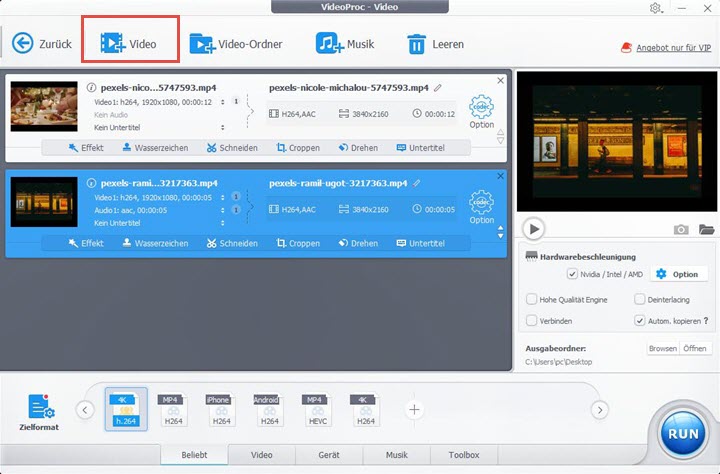This screenshot has width=720, height=474.
Task: Toggle Autom. kopieren checkbox
Action: point(640,321)
